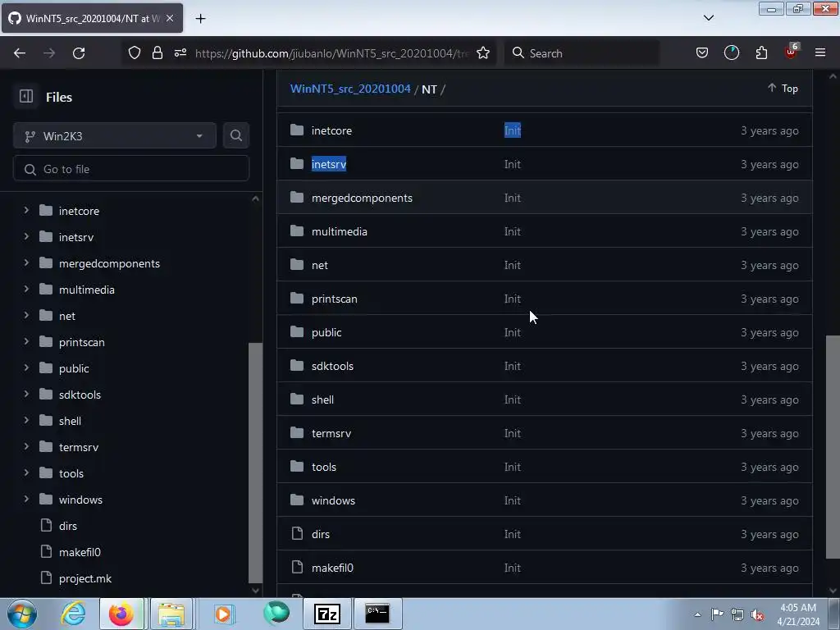Select makefil0 in the sidebar tree
840x630 pixels.
click(80, 552)
